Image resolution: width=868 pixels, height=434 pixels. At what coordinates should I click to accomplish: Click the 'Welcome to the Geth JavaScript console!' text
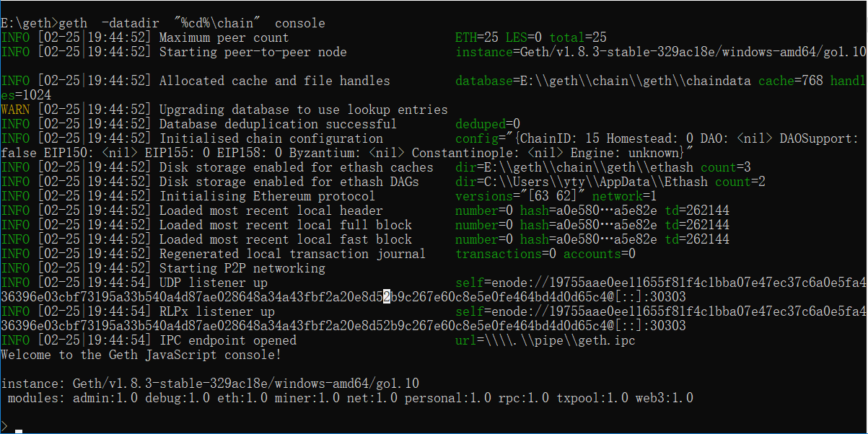[141, 355]
